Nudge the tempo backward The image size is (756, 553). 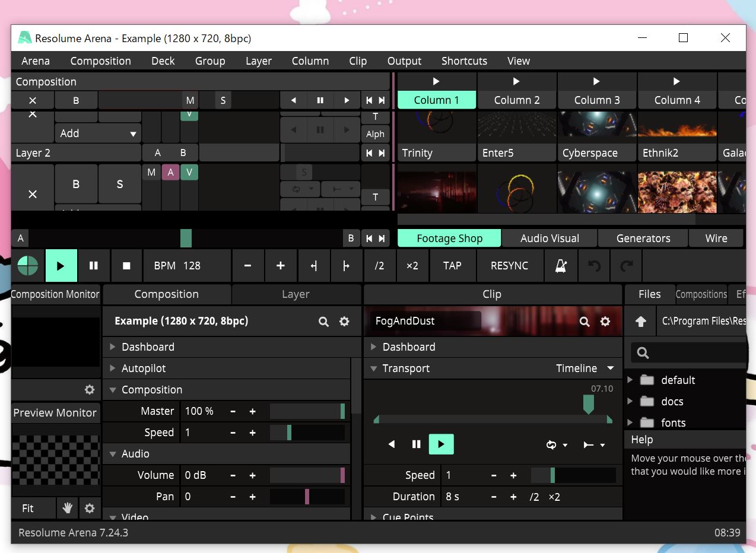313,266
